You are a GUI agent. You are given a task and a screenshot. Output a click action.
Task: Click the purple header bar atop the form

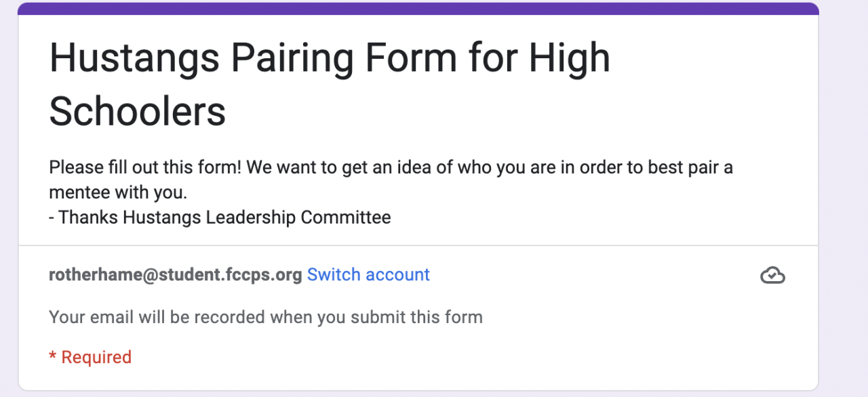(x=418, y=8)
